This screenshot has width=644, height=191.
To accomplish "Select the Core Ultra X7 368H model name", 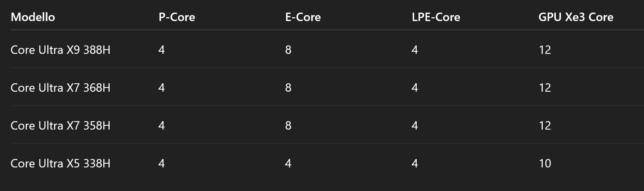I will 60,88.
